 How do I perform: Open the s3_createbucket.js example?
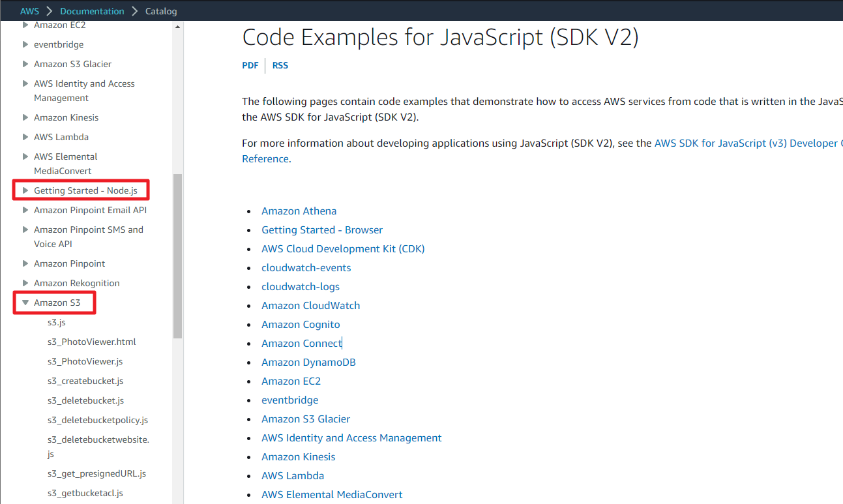point(85,381)
